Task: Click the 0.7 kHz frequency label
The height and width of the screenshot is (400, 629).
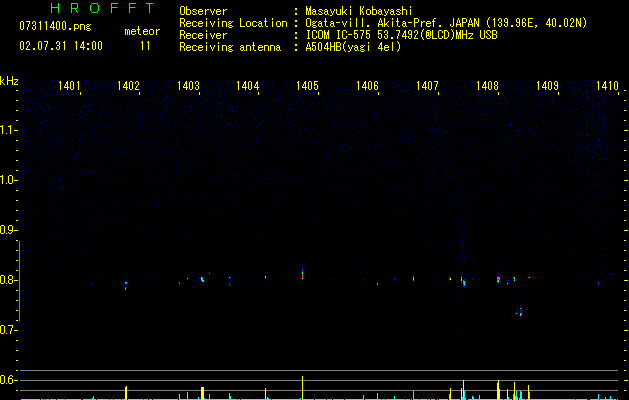Action: point(8,330)
